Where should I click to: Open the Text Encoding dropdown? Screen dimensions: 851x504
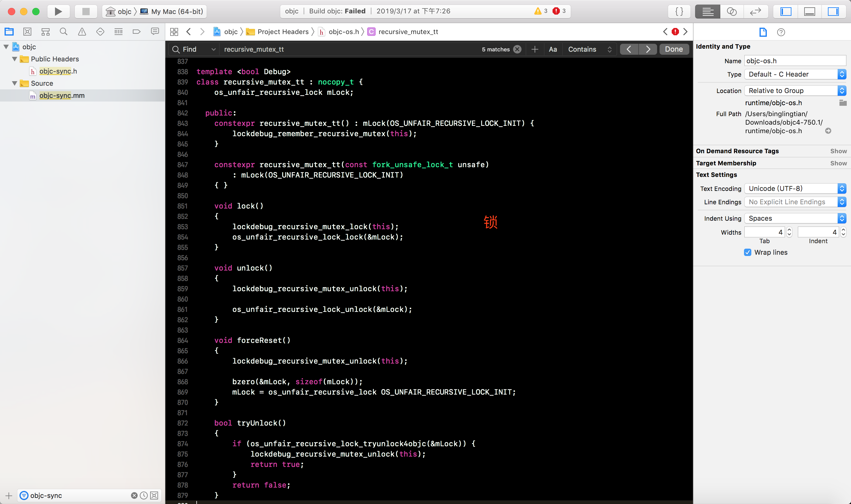pyautogui.click(x=795, y=188)
